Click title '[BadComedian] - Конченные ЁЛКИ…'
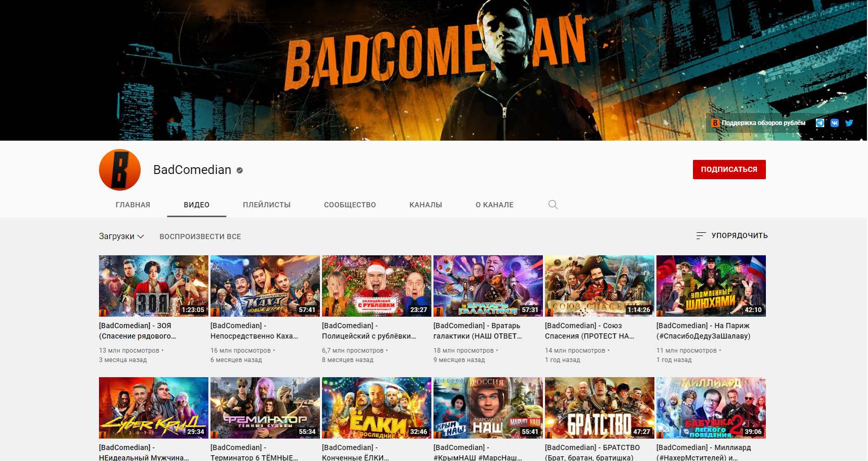Screen dimensions: 868x461 (x=355, y=452)
